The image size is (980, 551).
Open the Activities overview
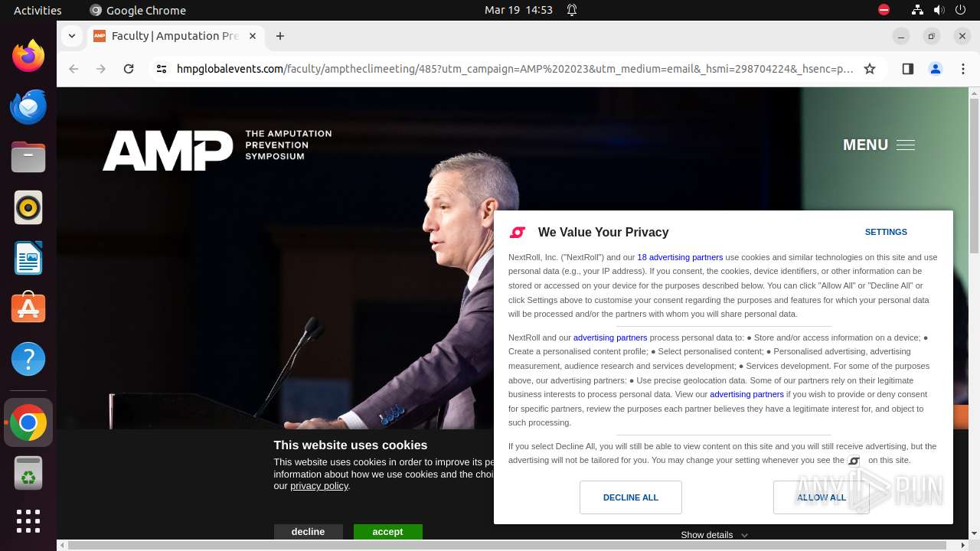(38, 10)
